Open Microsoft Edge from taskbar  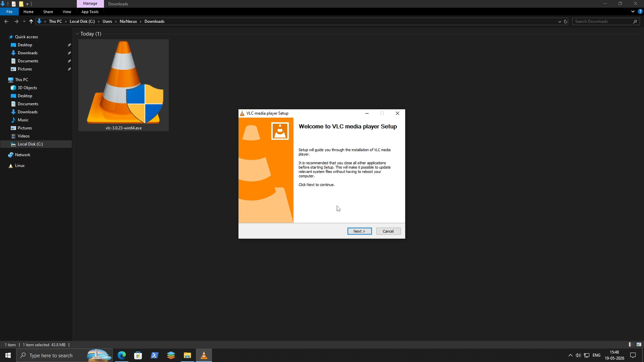coord(122,355)
